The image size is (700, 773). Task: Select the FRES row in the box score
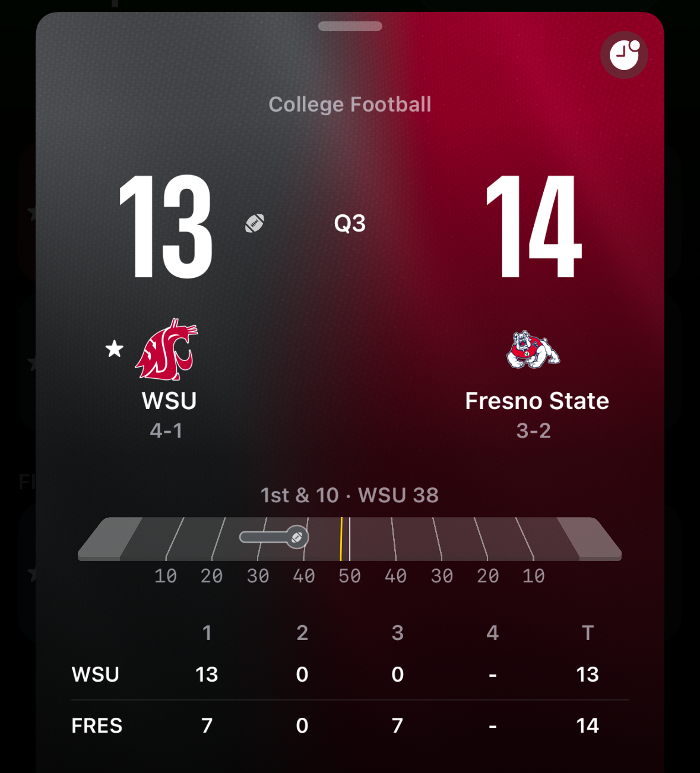[x=350, y=726]
